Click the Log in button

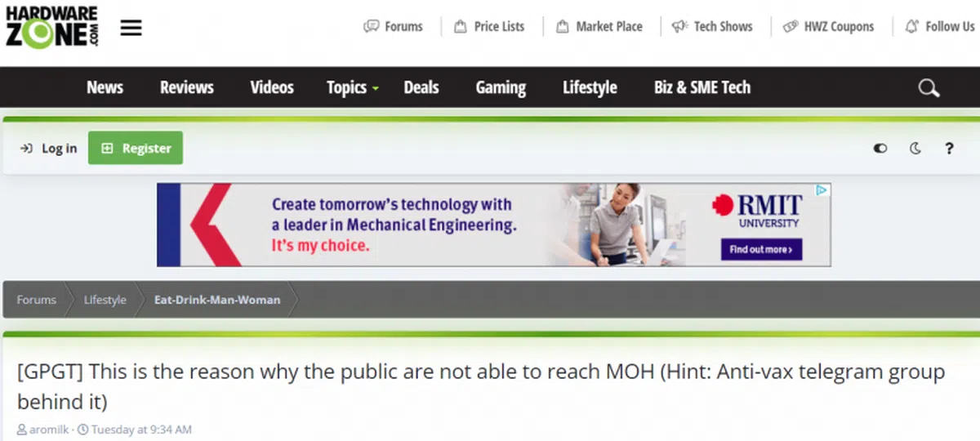click(x=49, y=148)
